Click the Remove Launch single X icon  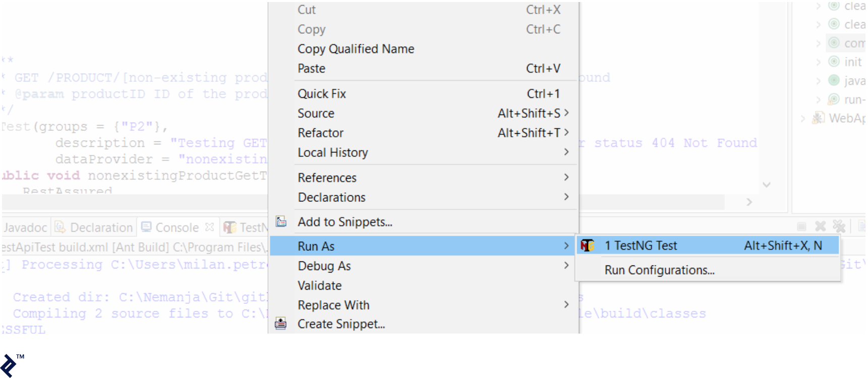[821, 227]
